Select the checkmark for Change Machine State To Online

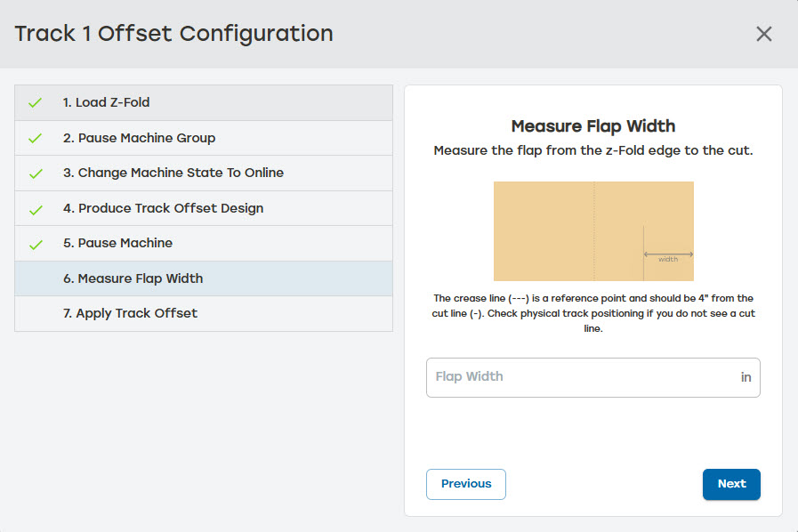[x=35, y=172]
